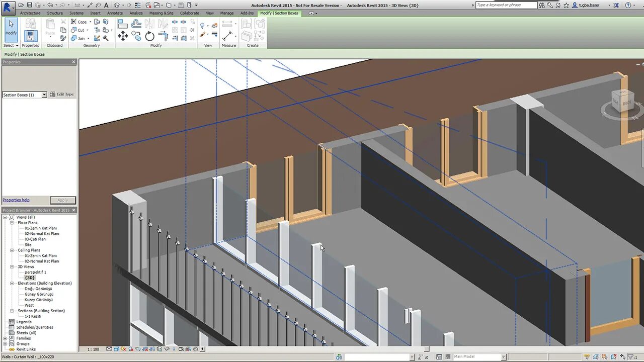The image size is (644, 362).
Task: Click the Properties help link
Action: [x=16, y=200]
